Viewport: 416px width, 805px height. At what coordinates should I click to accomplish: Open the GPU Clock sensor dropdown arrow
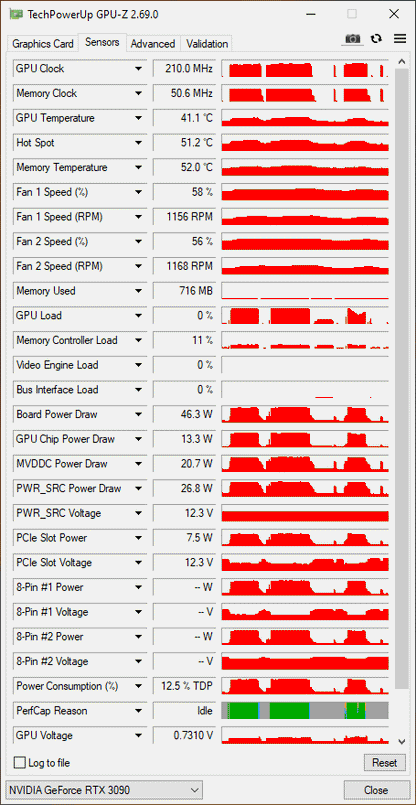point(138,69)
